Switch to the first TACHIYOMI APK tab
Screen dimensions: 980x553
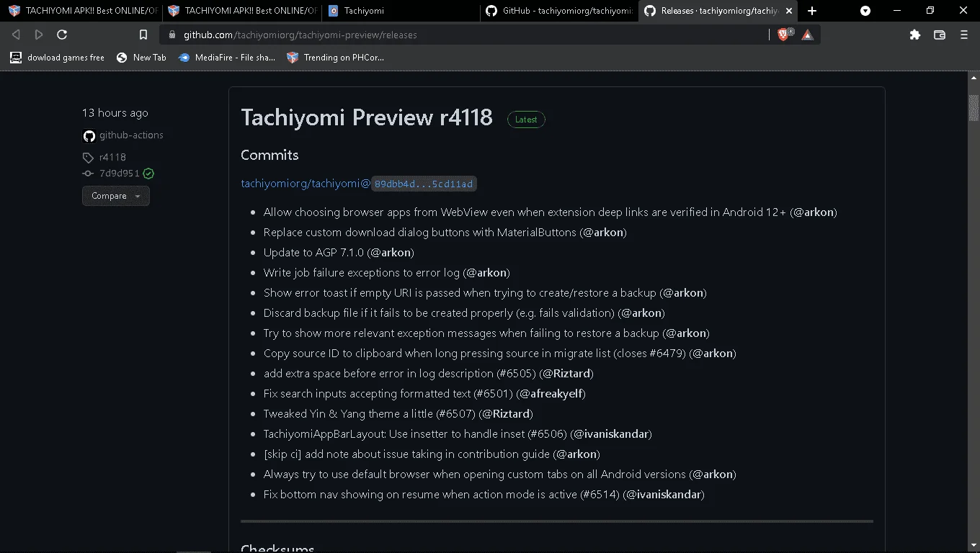point(83,11)
